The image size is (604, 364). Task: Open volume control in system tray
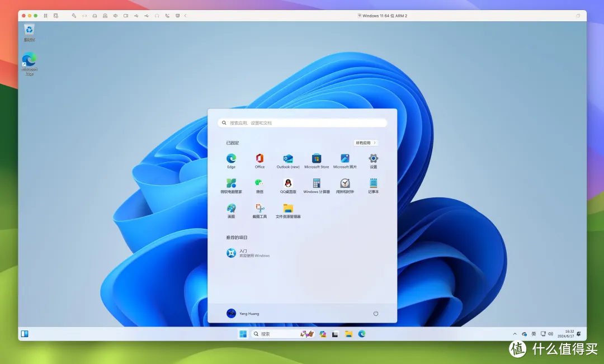[550, 334]
